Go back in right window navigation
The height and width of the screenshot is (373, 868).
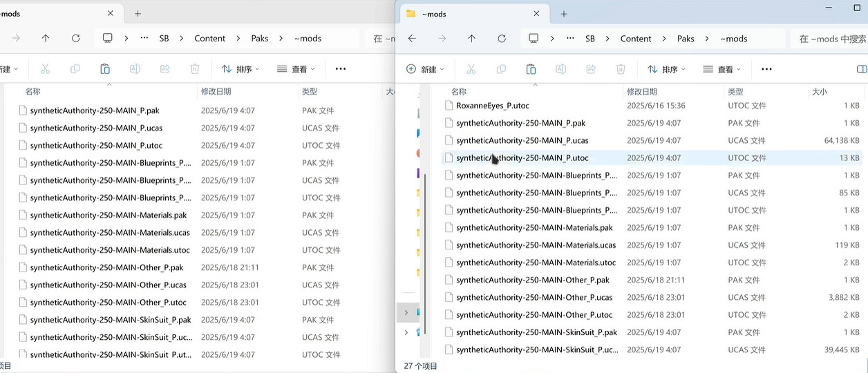[x=412, y=39]
